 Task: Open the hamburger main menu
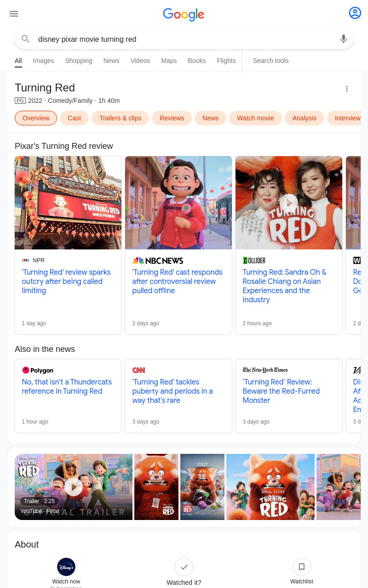click(x=14, y=14)
